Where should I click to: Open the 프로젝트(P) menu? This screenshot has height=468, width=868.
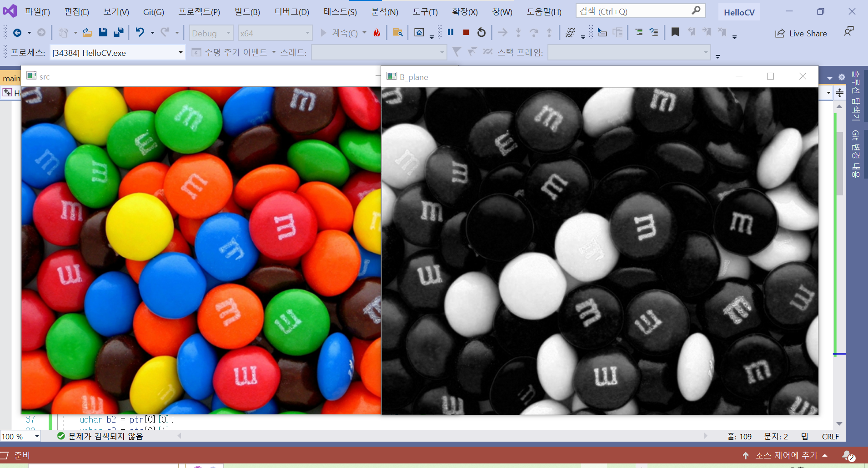[x=199, y=12]
